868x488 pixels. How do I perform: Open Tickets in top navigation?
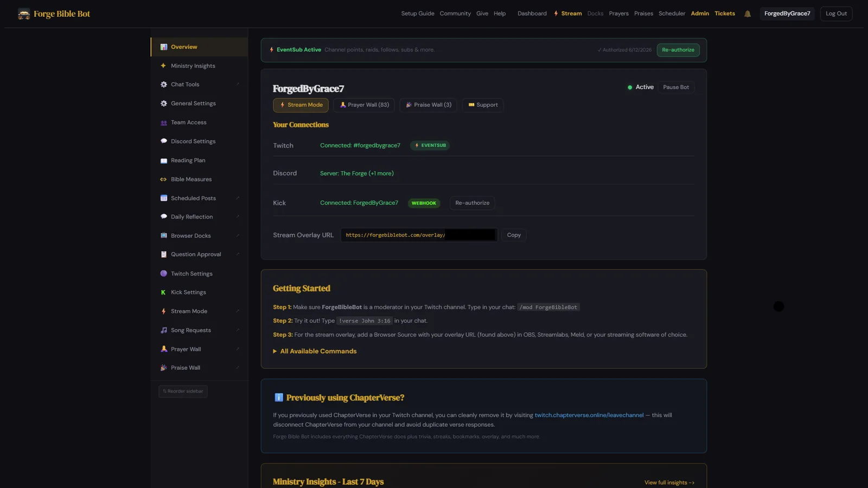(725, 14)
